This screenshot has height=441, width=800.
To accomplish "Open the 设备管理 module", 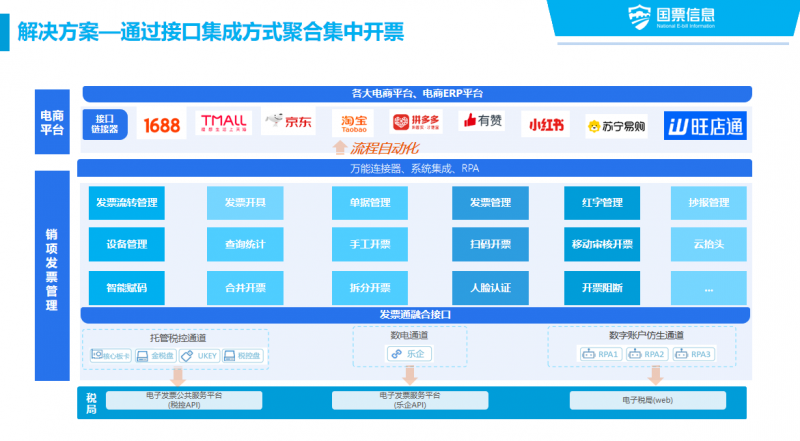I will (x=127, y=244).
